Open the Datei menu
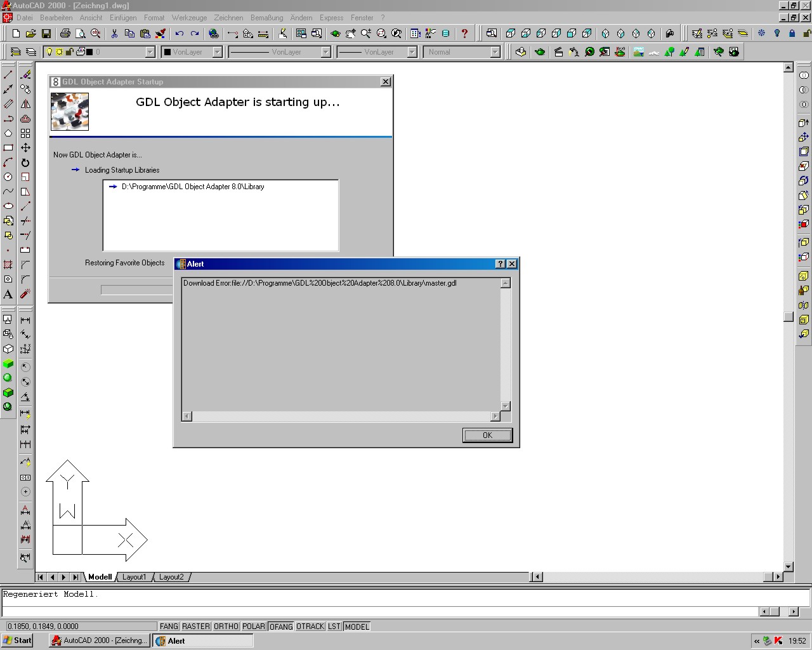Screen dimensions: 812x650 pyautogui.click(x=25, y=18)
